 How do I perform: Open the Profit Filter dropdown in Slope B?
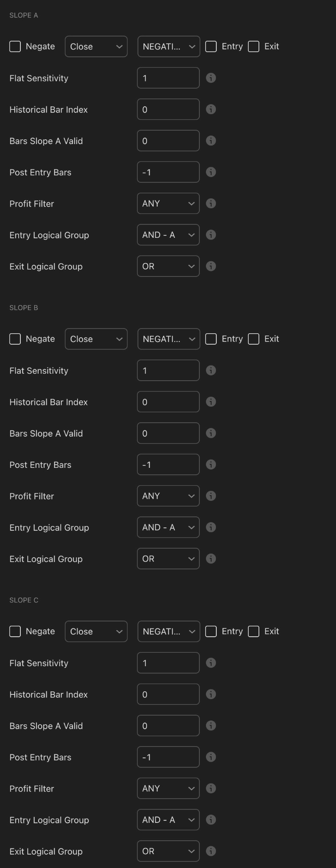(168, 496)
